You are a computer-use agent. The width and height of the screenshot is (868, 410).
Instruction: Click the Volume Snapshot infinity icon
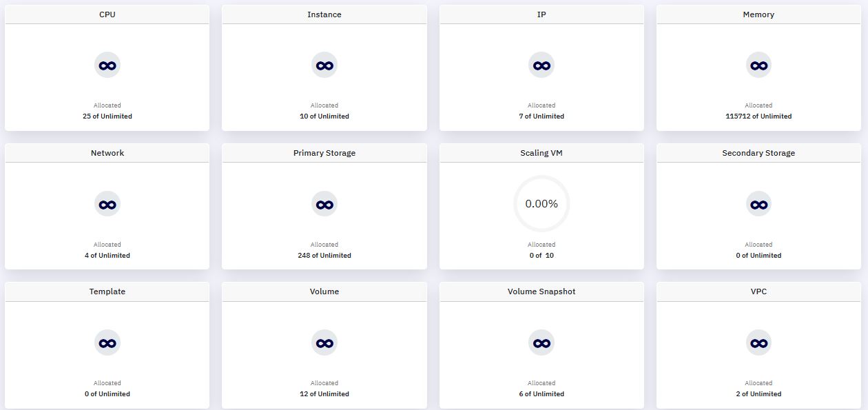(541, 342)
